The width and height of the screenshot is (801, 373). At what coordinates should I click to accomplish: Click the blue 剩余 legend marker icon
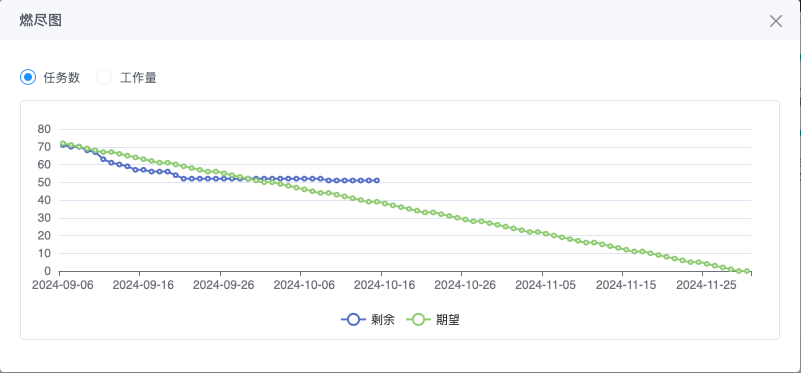(x=354, y=320)
